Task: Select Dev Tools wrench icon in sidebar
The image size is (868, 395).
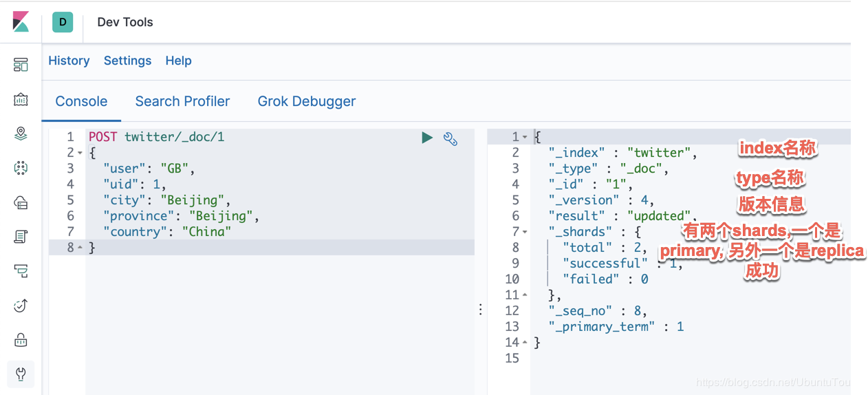Action: click(x=21, y=374)
